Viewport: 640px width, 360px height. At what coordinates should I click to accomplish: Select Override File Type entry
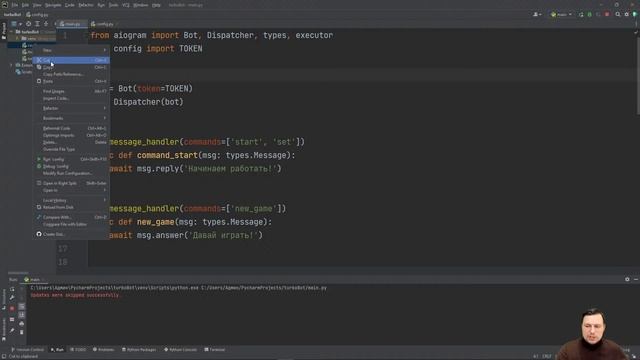(71, 149)
